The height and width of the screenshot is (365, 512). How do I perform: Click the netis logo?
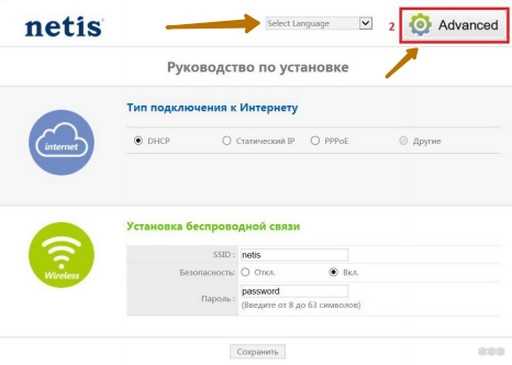coord(64,27)
